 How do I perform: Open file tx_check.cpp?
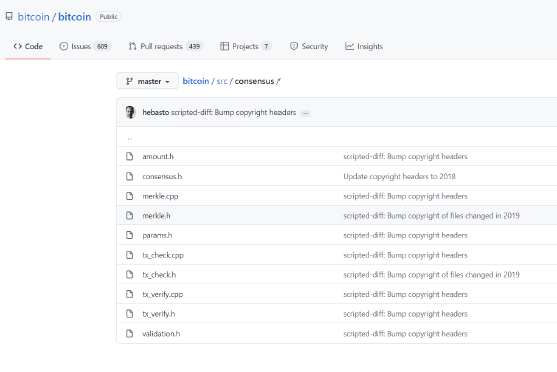[163, 255]
